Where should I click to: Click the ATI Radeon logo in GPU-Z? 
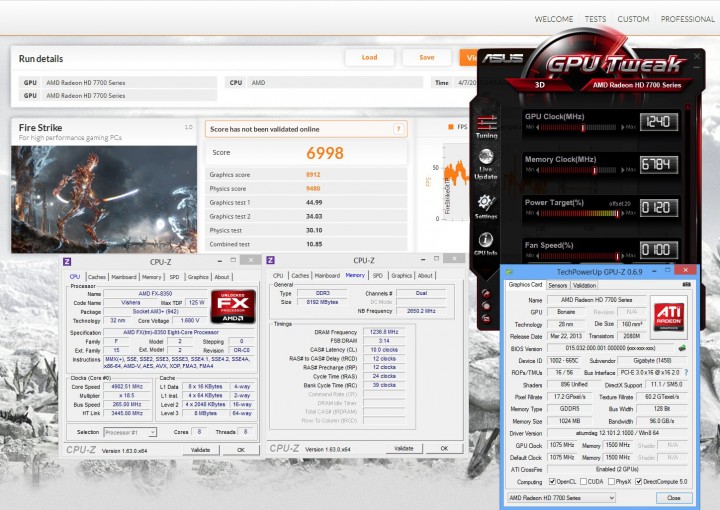(x=669, y=316)
